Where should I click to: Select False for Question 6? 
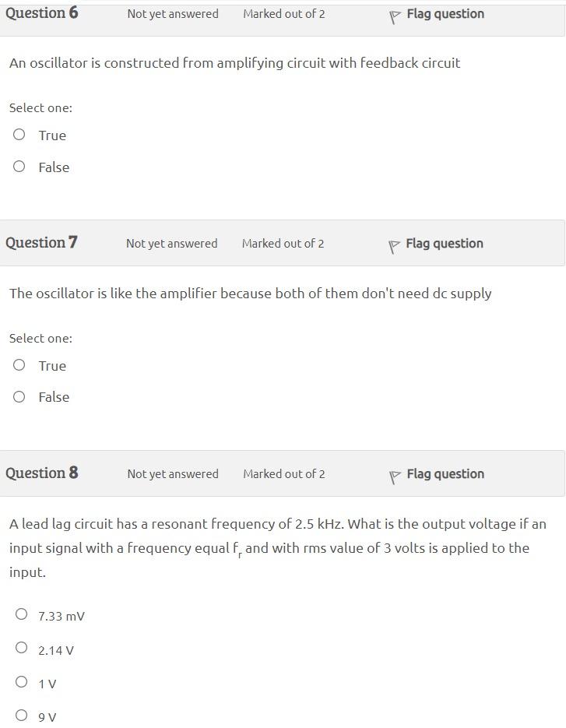(19, 166)
